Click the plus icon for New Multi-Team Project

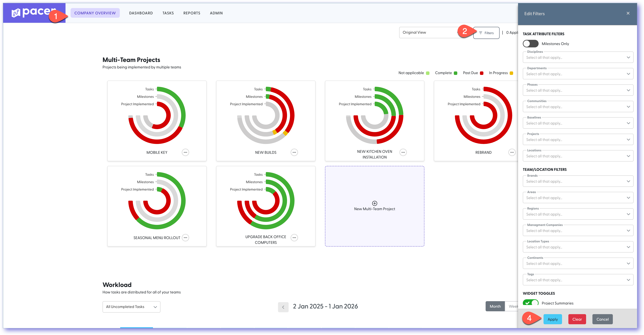click(x=375, y=203)
